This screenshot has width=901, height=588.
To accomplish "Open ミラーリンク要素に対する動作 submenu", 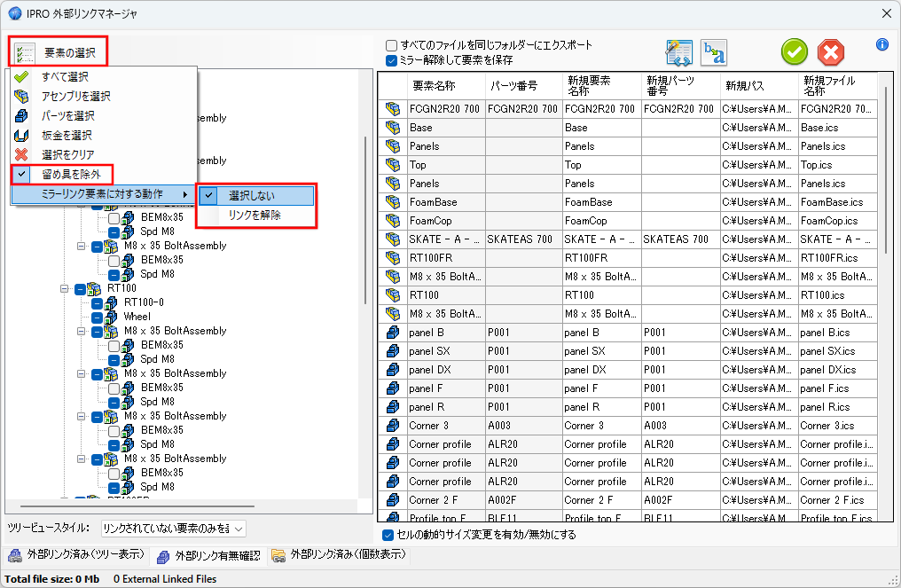I will tap(102, 194).
